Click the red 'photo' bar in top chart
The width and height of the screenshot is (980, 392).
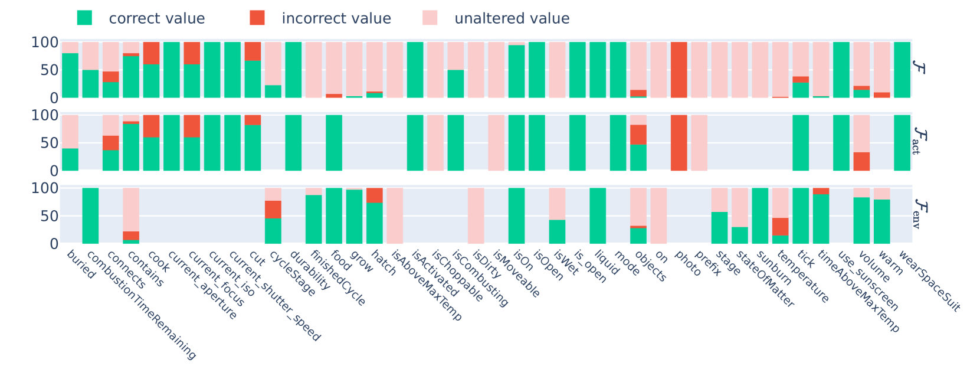(x=679, y=70)
